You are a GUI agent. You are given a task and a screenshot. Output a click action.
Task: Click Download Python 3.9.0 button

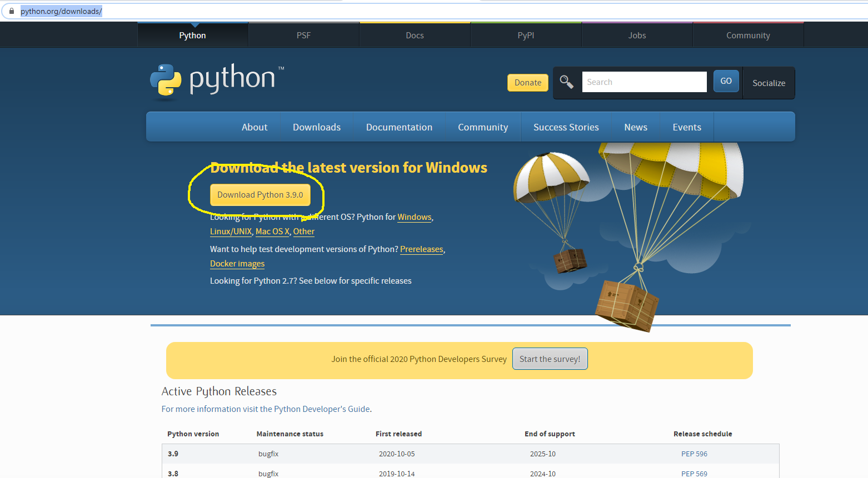pyautogui.click(x=260, y=195)
